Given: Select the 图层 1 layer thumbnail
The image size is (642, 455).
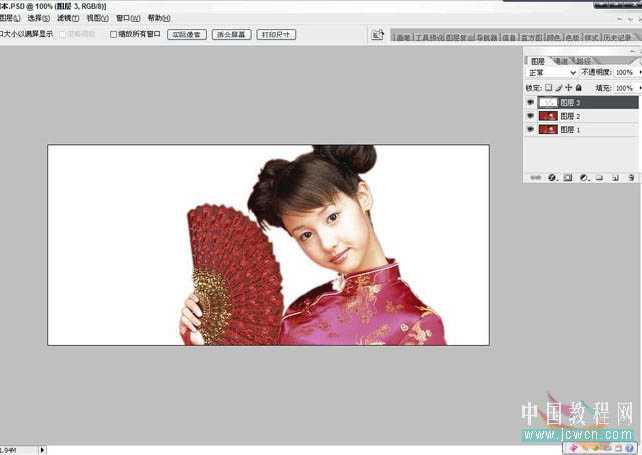Looking at the screenshot, I should point(547,130).
